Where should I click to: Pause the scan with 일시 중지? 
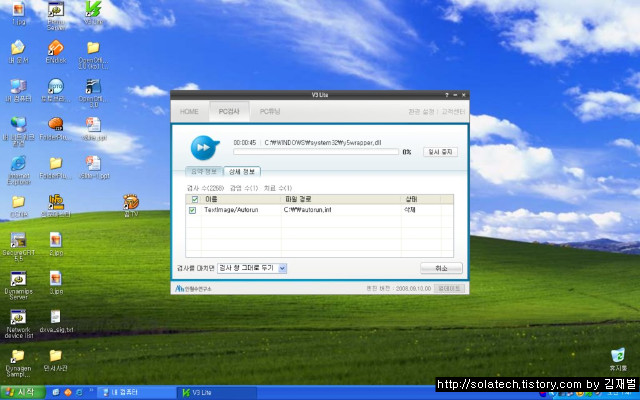tap(440, 152)
